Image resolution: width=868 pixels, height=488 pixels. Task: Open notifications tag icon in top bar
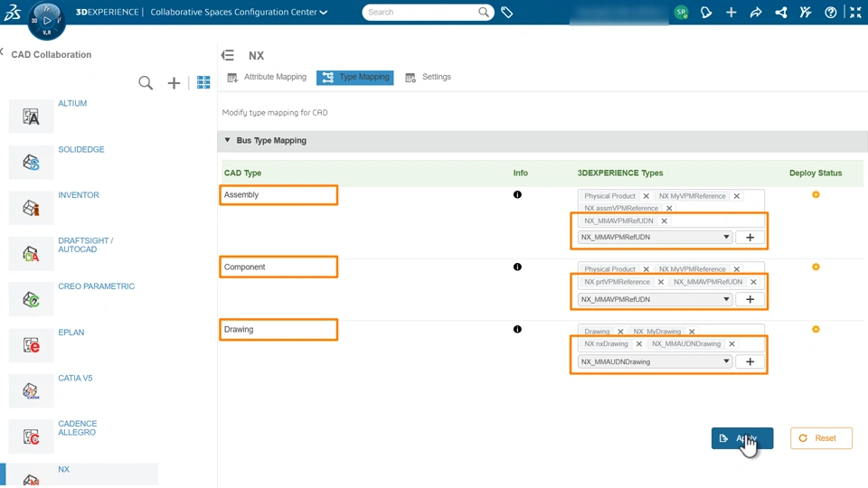click(706, 12)
